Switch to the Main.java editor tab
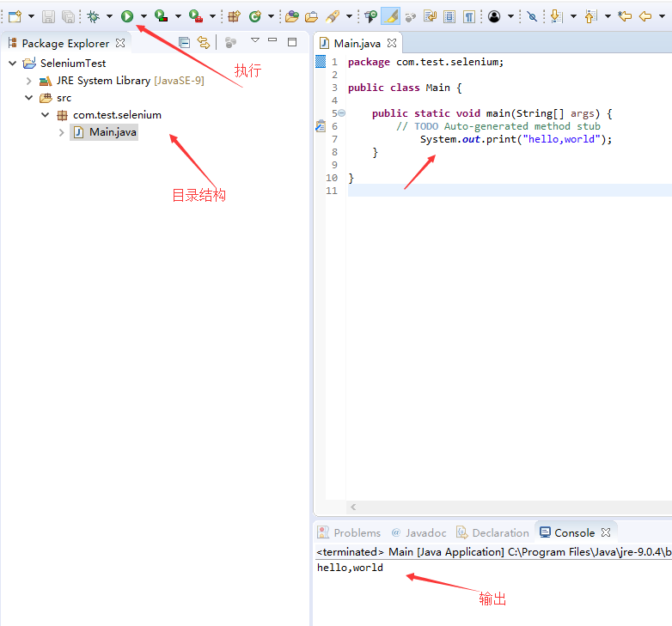The width and height of the screenshot is (672, 626). (x=357, y=43)
